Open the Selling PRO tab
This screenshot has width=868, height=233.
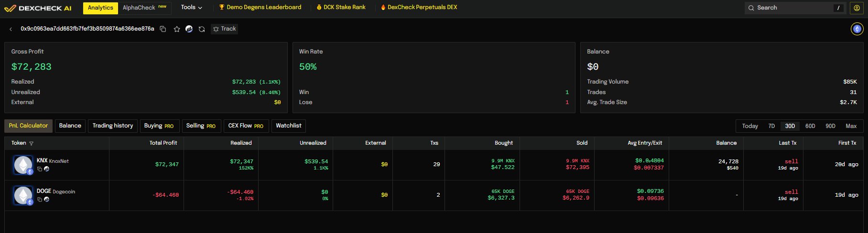coord(201,126)
